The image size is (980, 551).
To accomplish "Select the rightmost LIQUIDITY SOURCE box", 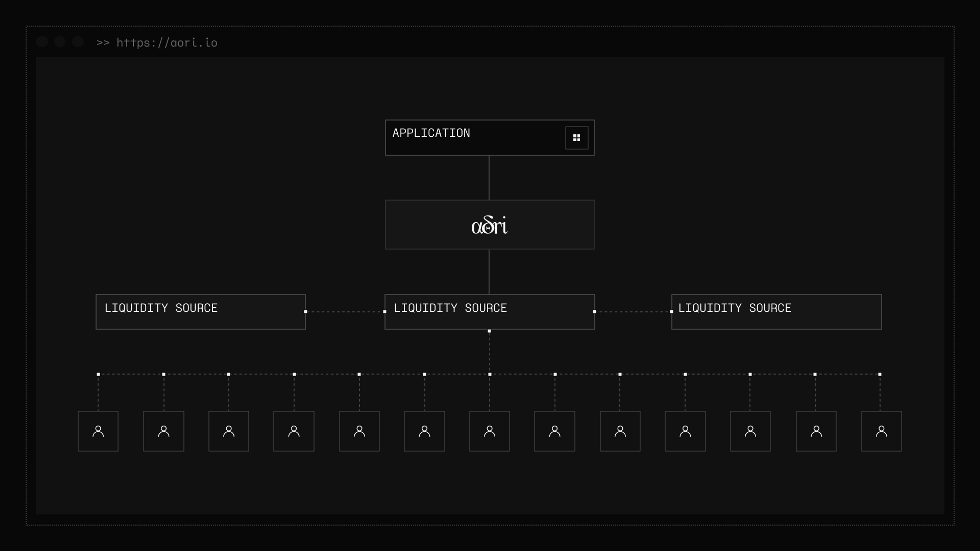I will click(776, 312).
